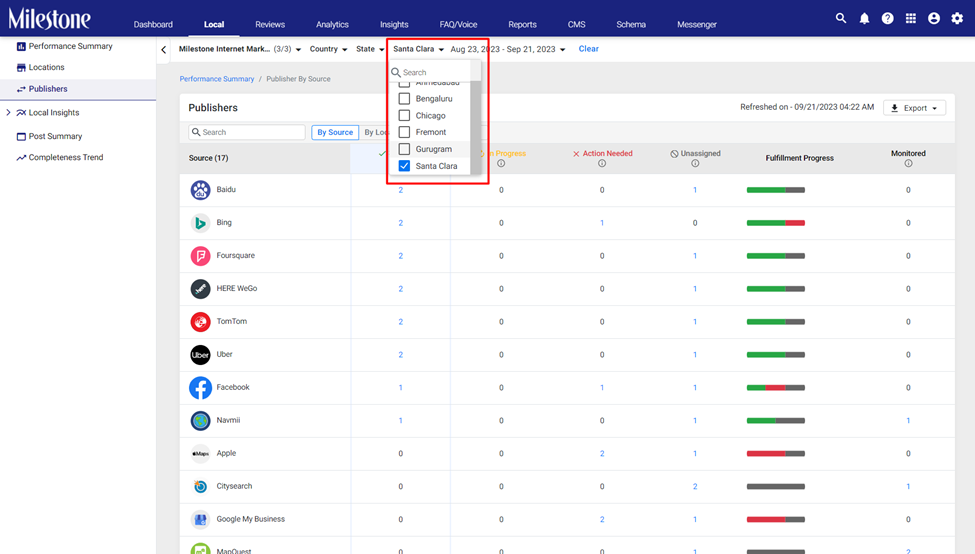The width and height of the screenshot is (975, 554).
Task: Check the Gurugram checkbox
Action: pos(404,149)
